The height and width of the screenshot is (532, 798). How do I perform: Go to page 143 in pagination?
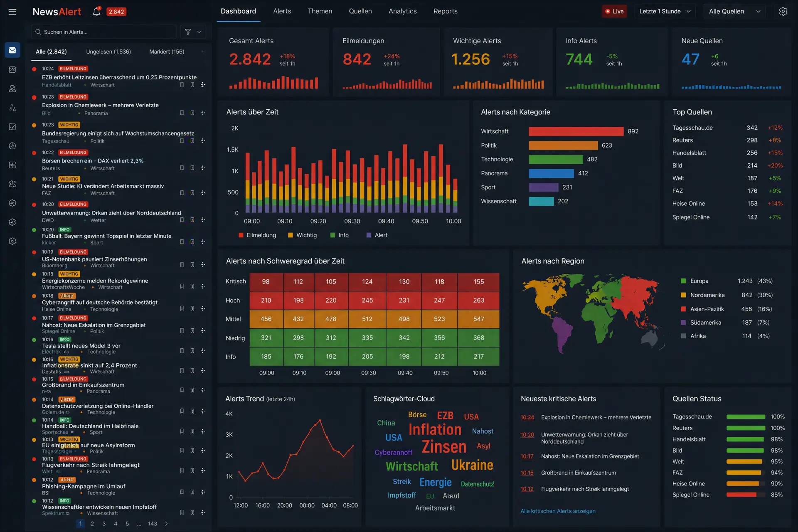[x=153, y=524]
